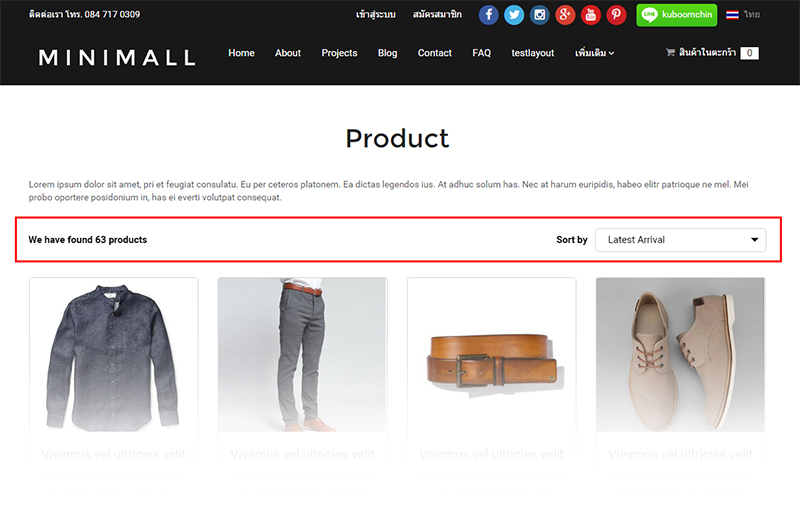The height and width of the screenshot is (519, 800).
Task: Click the สมัครสมาชิก register link
Action: pos(437,14)
